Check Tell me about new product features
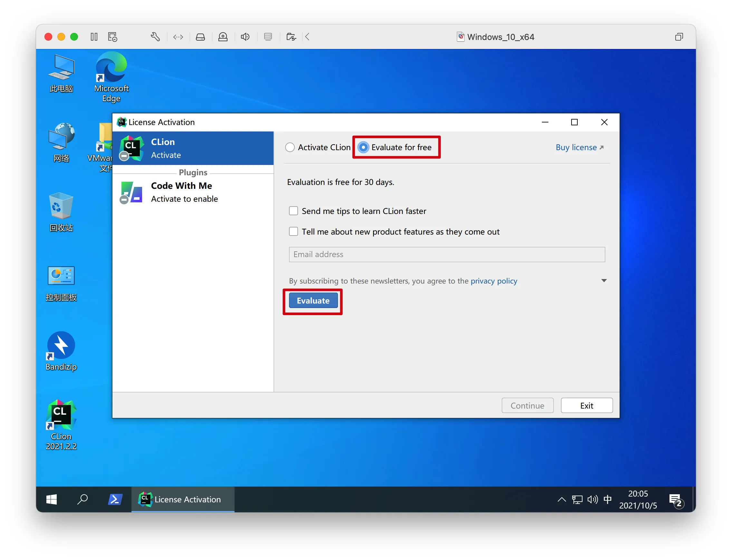The height and width of the screenshot is (560, 732). coord(293,231)
